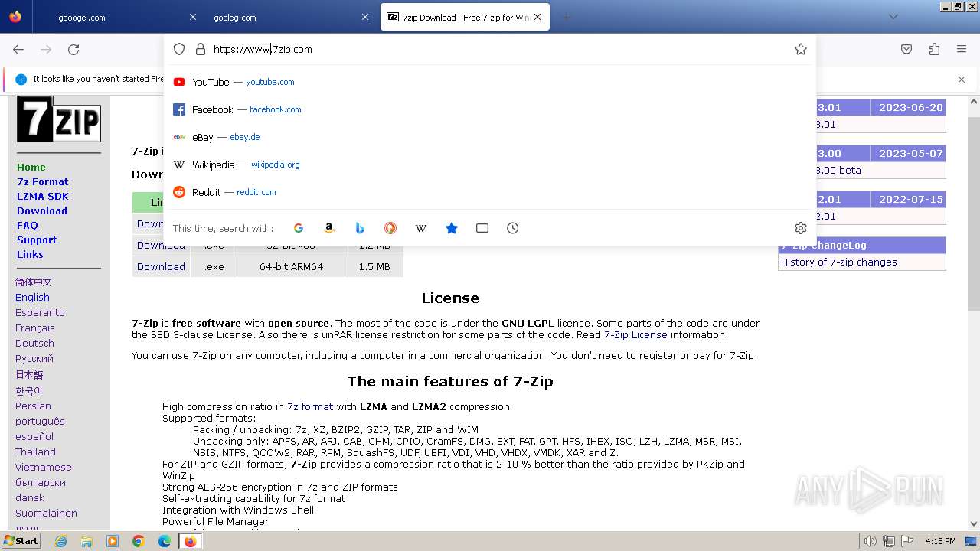980x551 pixels.
Task: Click the Firefox taskbar button
Action: tap(191, 541)
